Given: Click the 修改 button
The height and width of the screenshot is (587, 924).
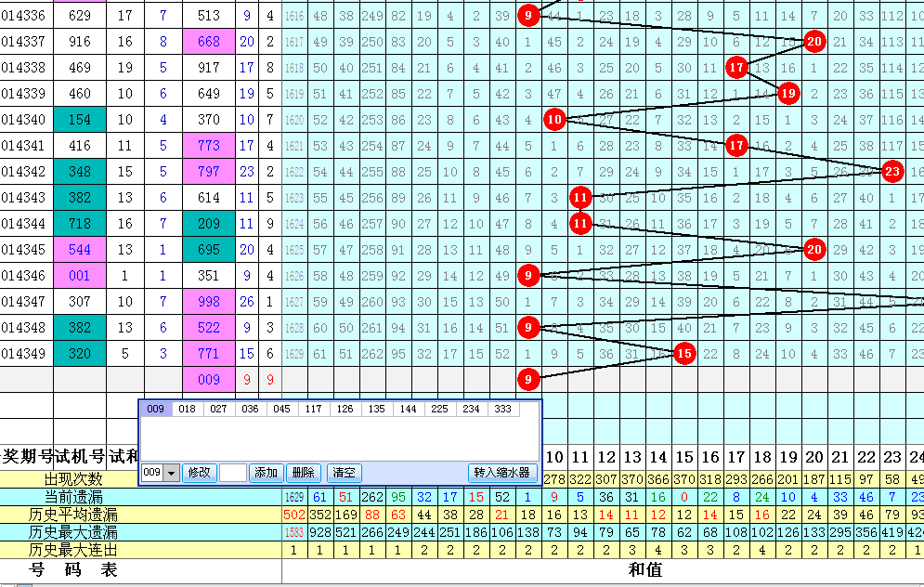Looking at the screenshot, I should 199,473.
